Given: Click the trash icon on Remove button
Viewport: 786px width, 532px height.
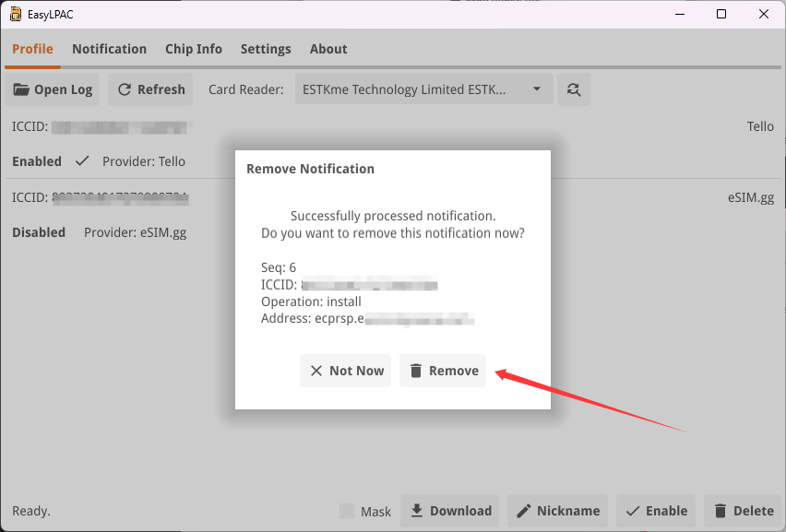Looking at the screenshot, I should pos(416,371).
